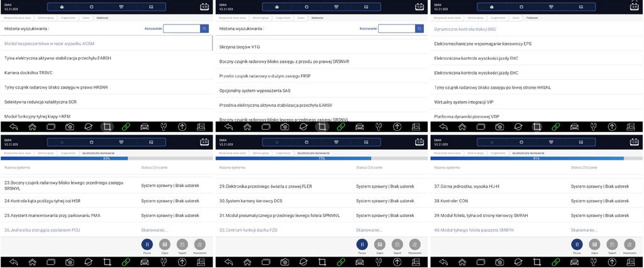Click 'Diagnostyka' breadcrumb in the ACSM list panel

tap(68, 18)
